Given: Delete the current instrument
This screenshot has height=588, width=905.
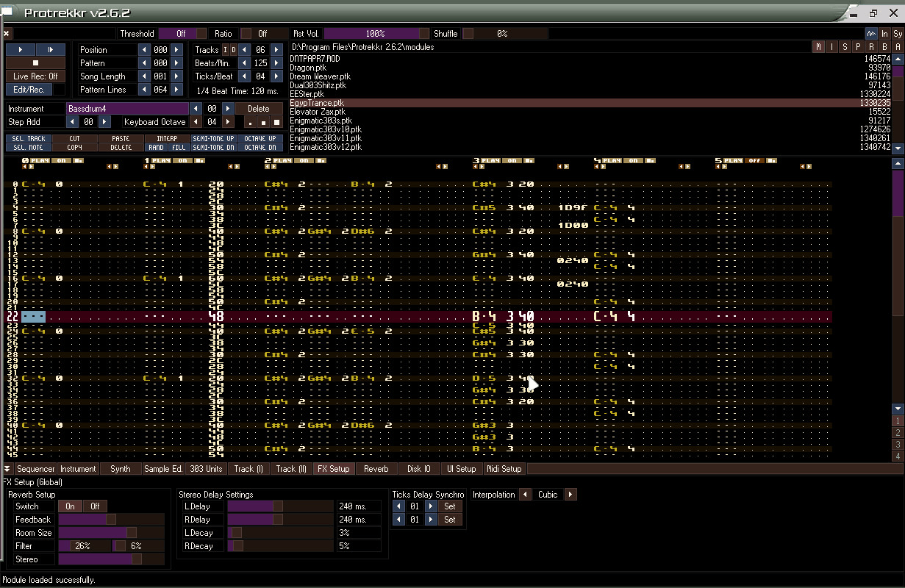Looking at the screenshot, I should [258, 109].
